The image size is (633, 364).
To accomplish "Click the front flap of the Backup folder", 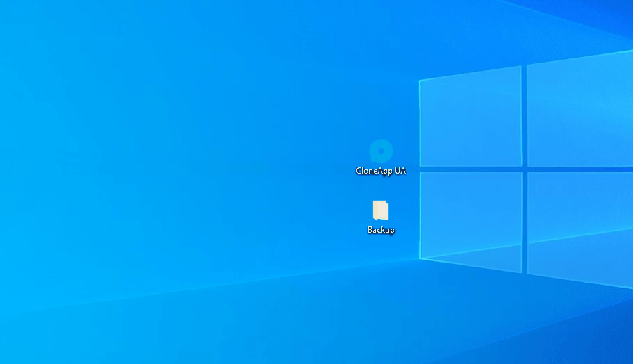I will pyautogui.click(x=384, y=212).
